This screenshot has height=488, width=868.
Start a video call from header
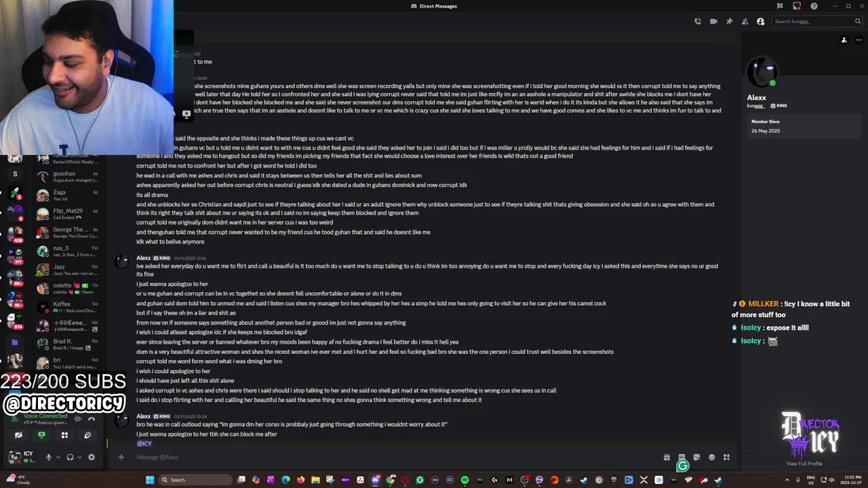tap(713, 21)
